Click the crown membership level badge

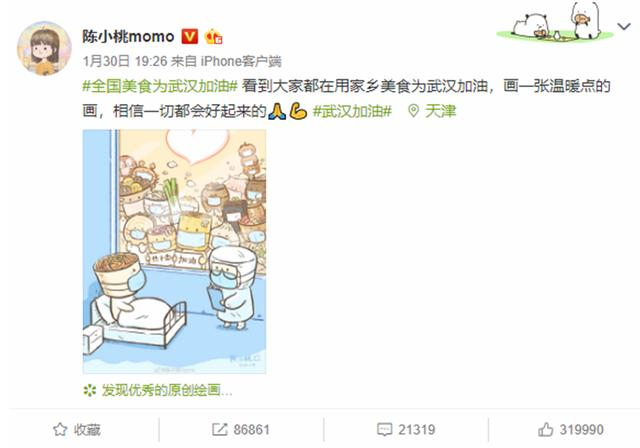point(213,37)
